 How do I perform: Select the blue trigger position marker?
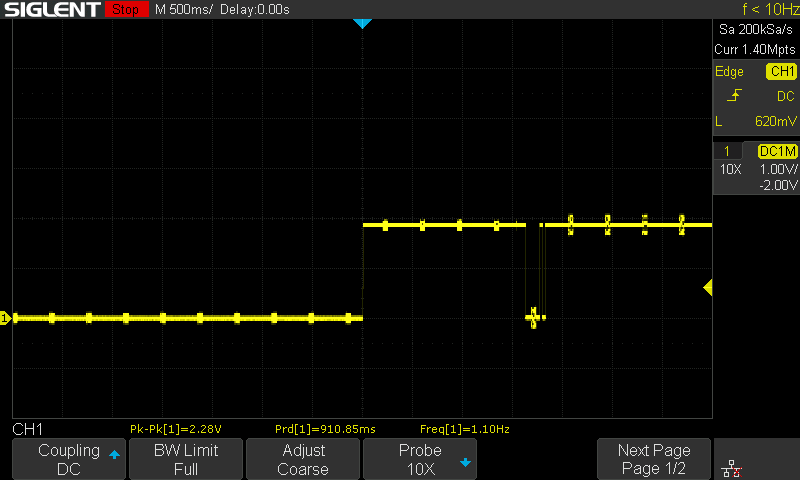pos(362,23)
